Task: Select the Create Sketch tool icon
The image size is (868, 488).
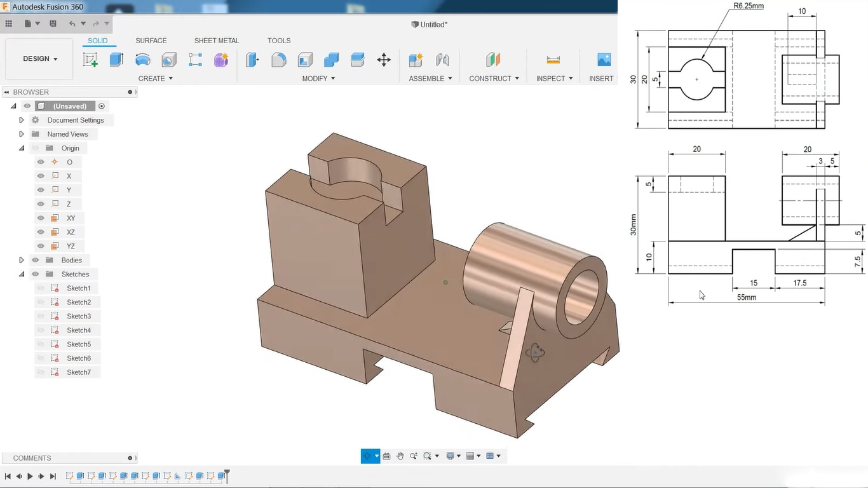Action: [91, 60]
